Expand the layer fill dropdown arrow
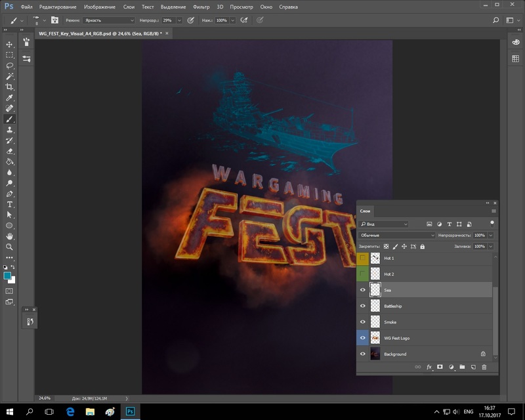The width and height of the screenshot is (525, 420). click(490, 247)
